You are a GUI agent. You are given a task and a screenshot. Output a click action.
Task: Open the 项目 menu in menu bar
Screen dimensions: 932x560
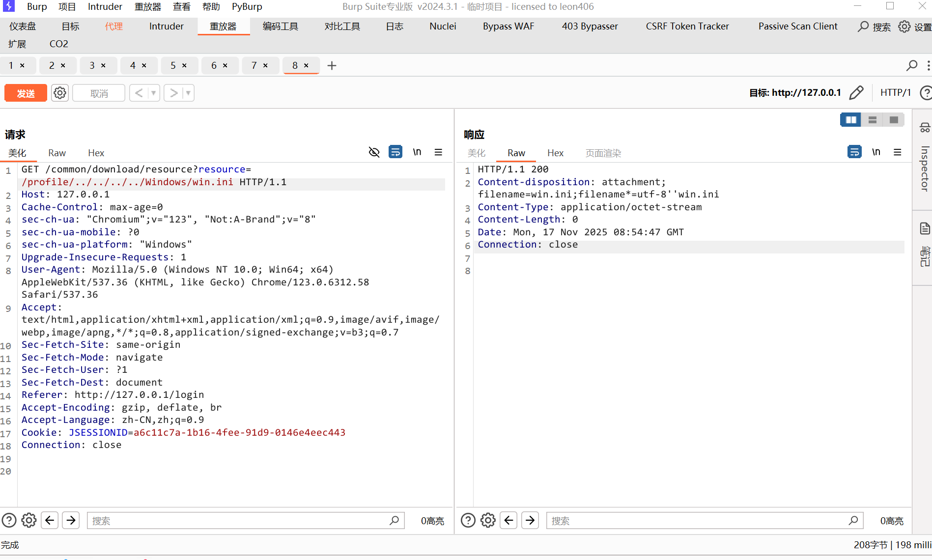(x=67, y=6)
